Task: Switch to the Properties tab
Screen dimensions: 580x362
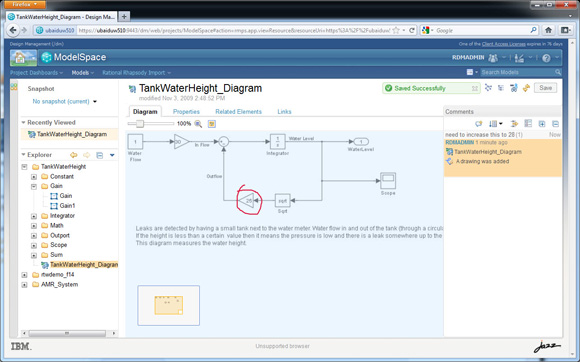Action: click(186, 112)
